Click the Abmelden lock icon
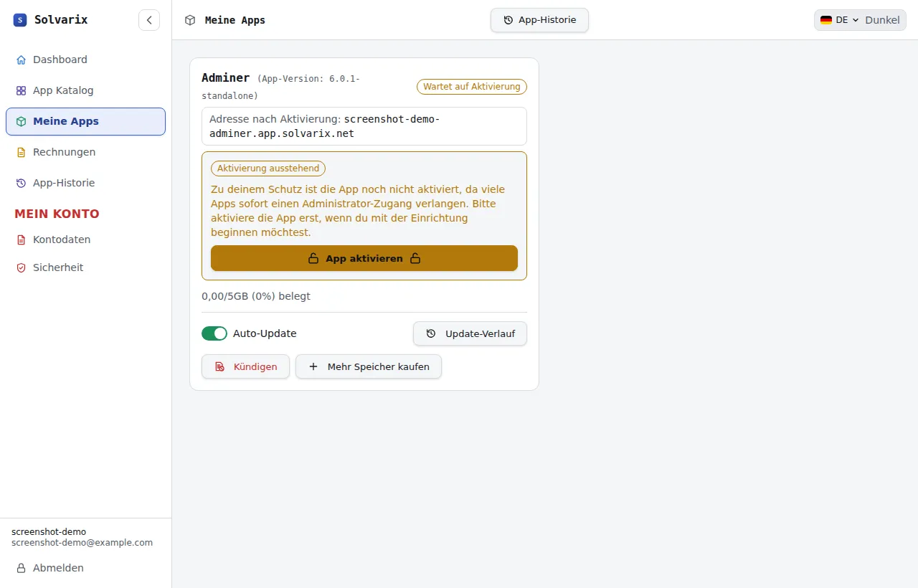 point(21,568)
